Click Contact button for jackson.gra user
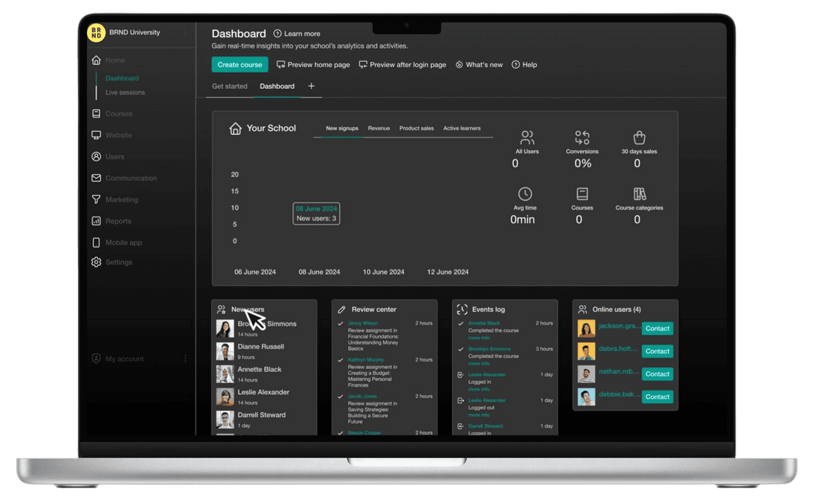The width and height of the screenshot is (815, 504). coord(657,329)
